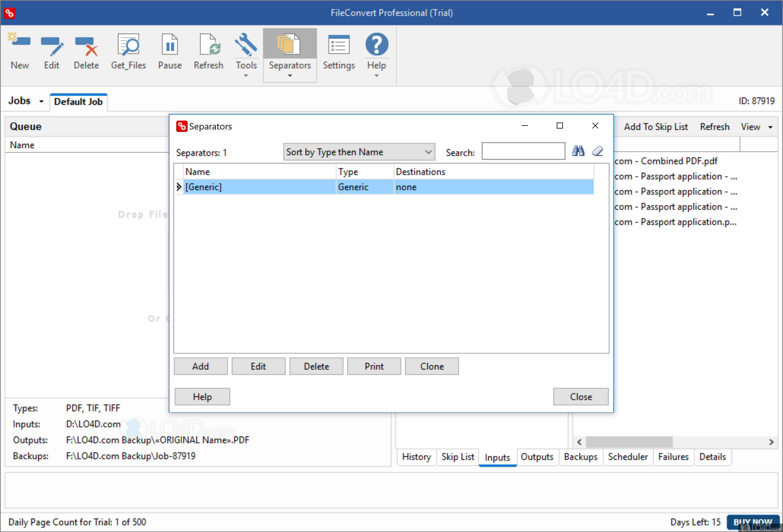Select the Edit job icon
This screenshot has height=532, width=783.
pos(52,51)
